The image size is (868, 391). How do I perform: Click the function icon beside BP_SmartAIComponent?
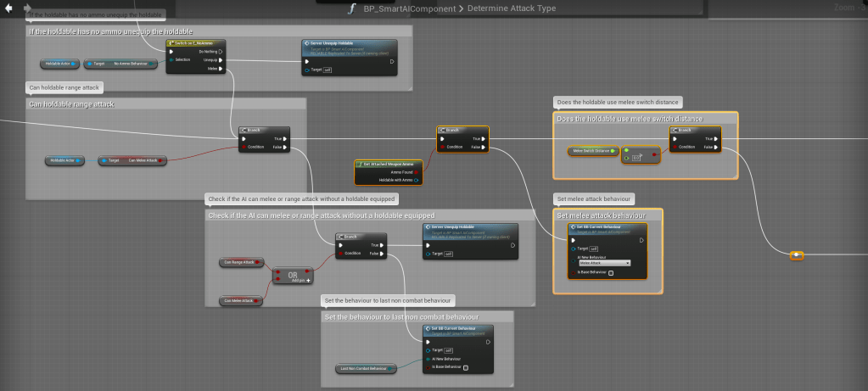pyautogui.click(x=352, y=8)
